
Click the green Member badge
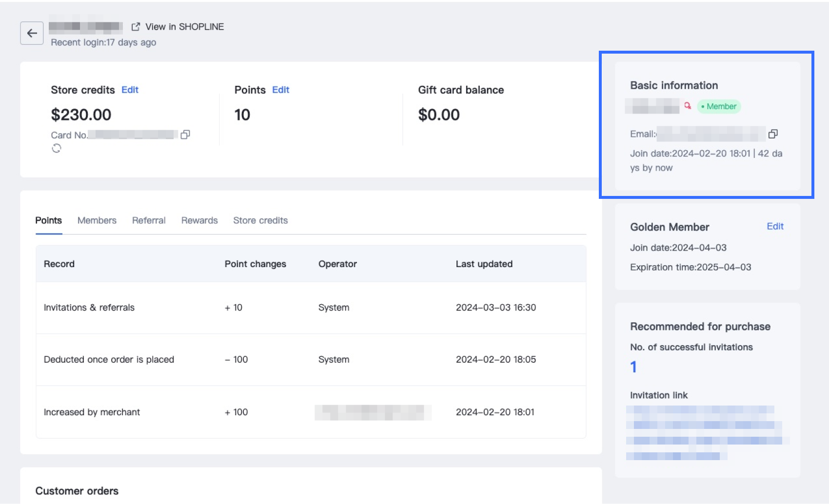pyautogui.click(x=719, y=106)
